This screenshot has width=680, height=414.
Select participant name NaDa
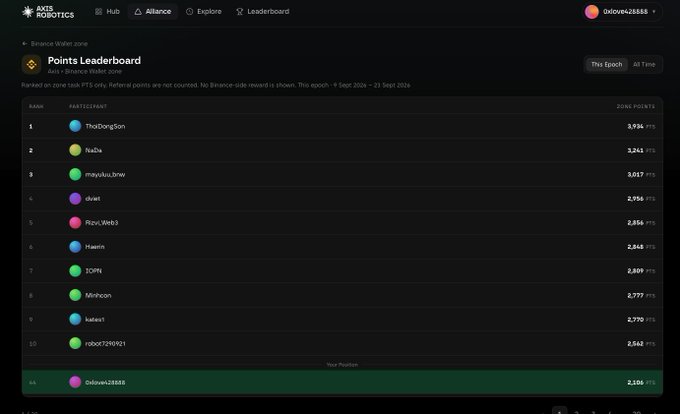point(93,150)
